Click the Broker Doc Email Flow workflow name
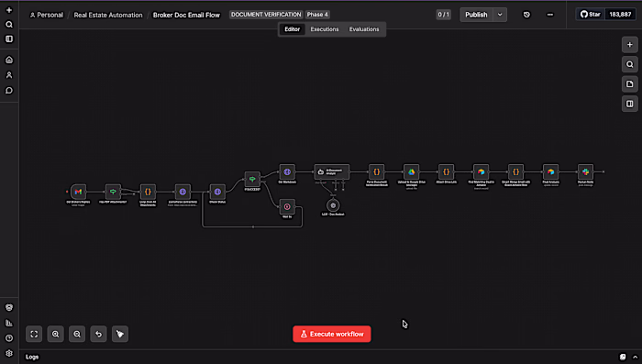Viewport: 642px width, 364px height. coord(186,15)
